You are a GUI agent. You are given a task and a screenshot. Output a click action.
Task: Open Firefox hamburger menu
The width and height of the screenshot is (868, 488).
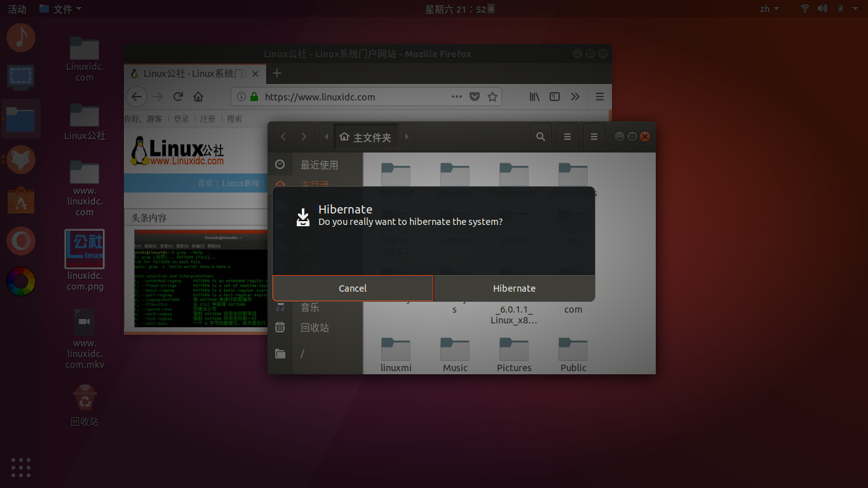(x=600, y=97)
